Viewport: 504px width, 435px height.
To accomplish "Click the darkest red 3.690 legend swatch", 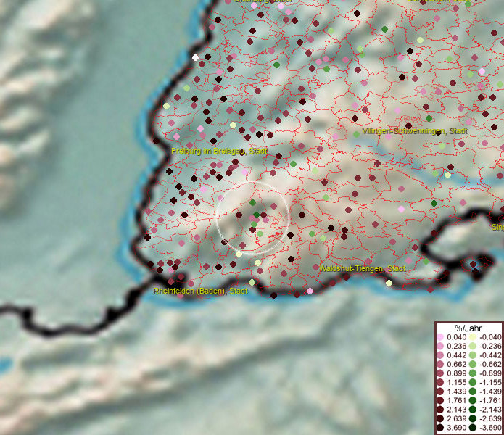I will click(440, 428).
